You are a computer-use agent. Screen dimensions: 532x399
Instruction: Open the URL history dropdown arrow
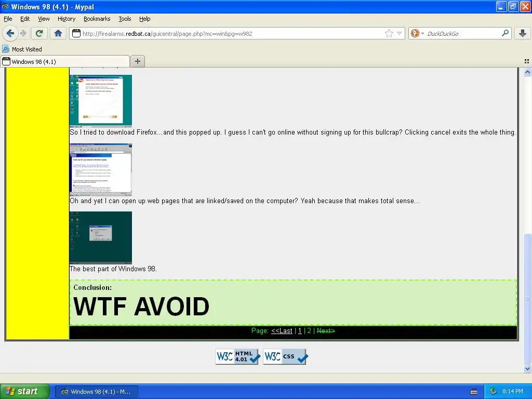400,33
